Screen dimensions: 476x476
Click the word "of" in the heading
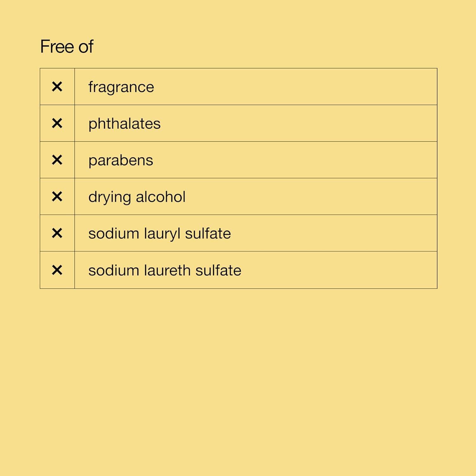[86, 47]
